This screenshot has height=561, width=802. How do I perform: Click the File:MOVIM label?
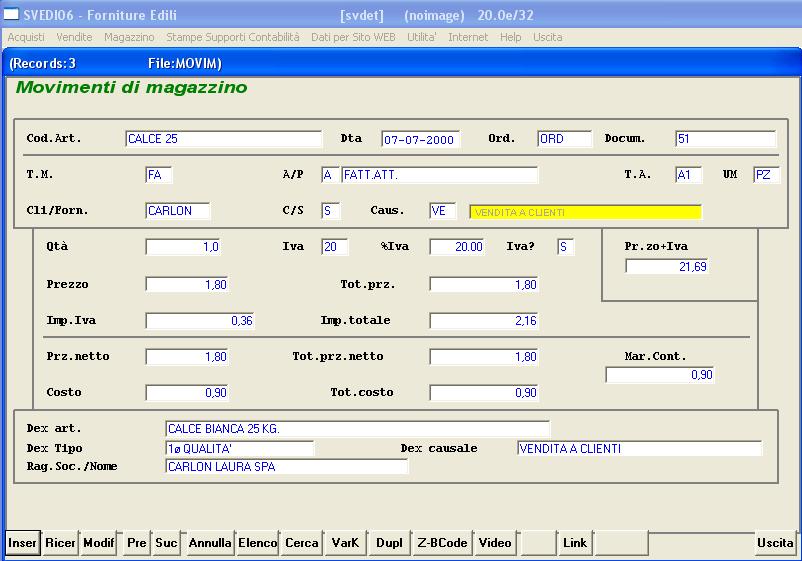(x=185, y=63)
